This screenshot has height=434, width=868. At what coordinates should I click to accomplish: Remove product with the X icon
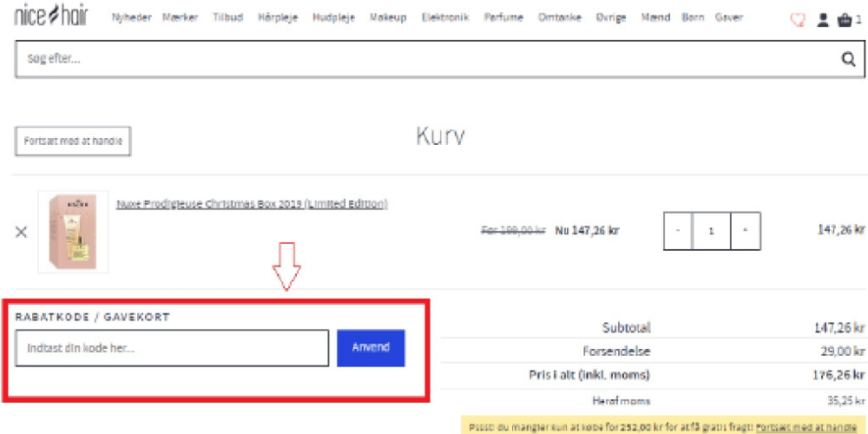22,232
